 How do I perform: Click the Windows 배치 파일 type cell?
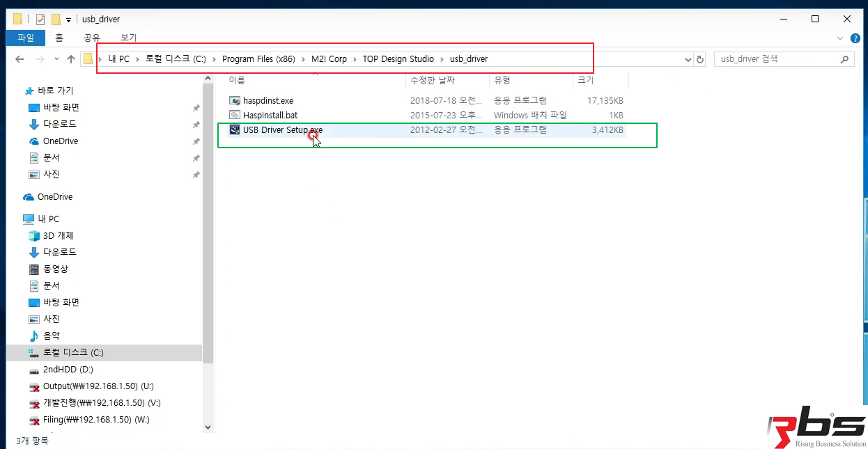pos(530,115)
